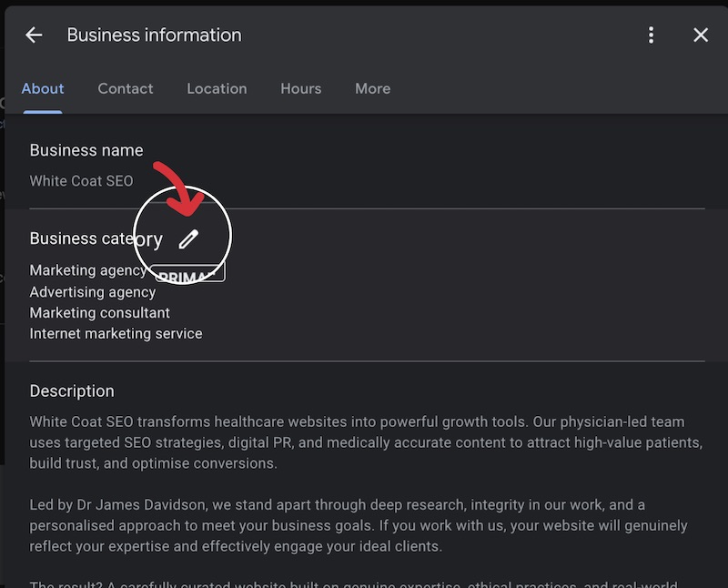Select the Marketing agency category
This screenshot has height=588, width=728.
88,270
